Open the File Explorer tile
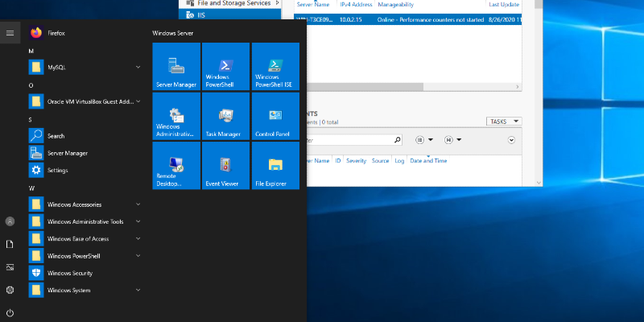 coord(275,166)
